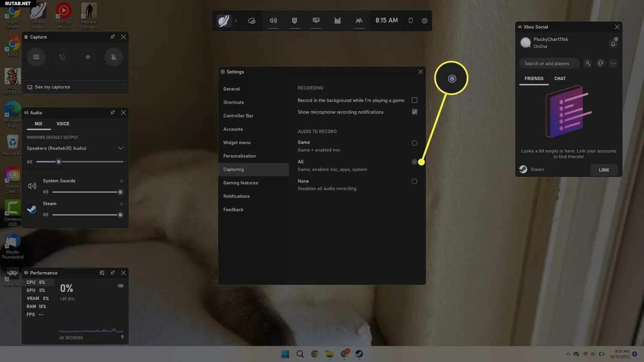Mute the Steam app volume icon
The width and height of the screenshot is (644, 362).
46,214
